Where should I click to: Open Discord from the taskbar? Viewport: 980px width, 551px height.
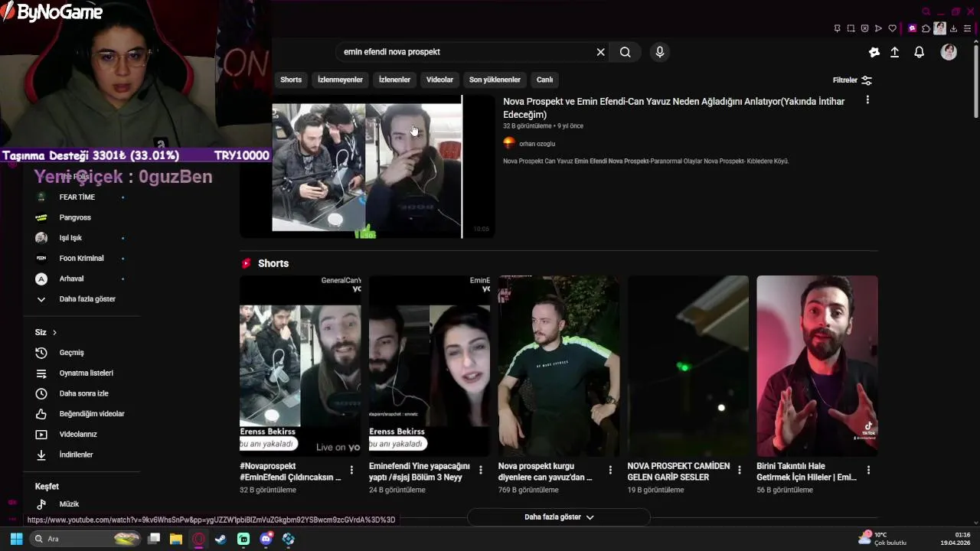266,539
